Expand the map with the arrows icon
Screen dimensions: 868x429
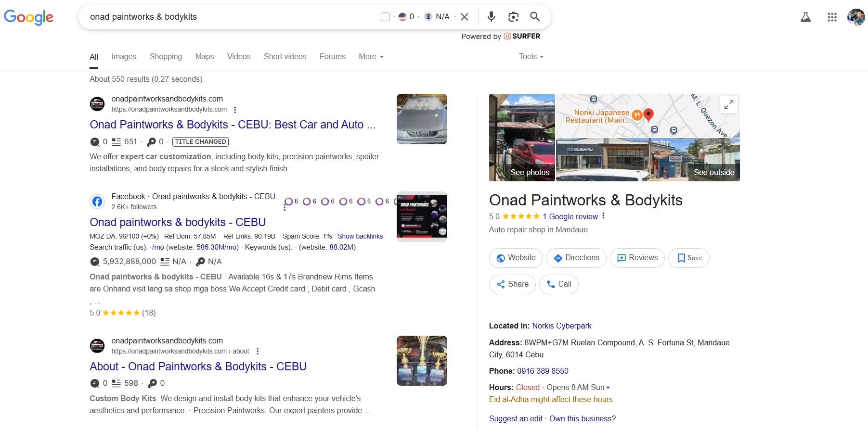pos(729,104)
